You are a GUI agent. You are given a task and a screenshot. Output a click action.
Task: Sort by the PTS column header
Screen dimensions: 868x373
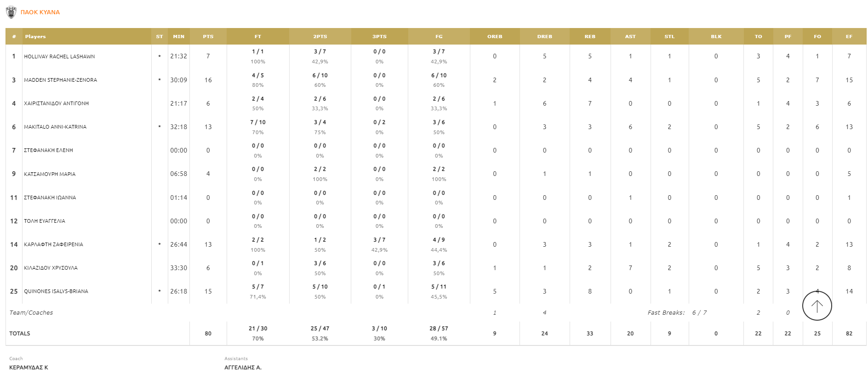pyautogui.click(x=208, y=37)
